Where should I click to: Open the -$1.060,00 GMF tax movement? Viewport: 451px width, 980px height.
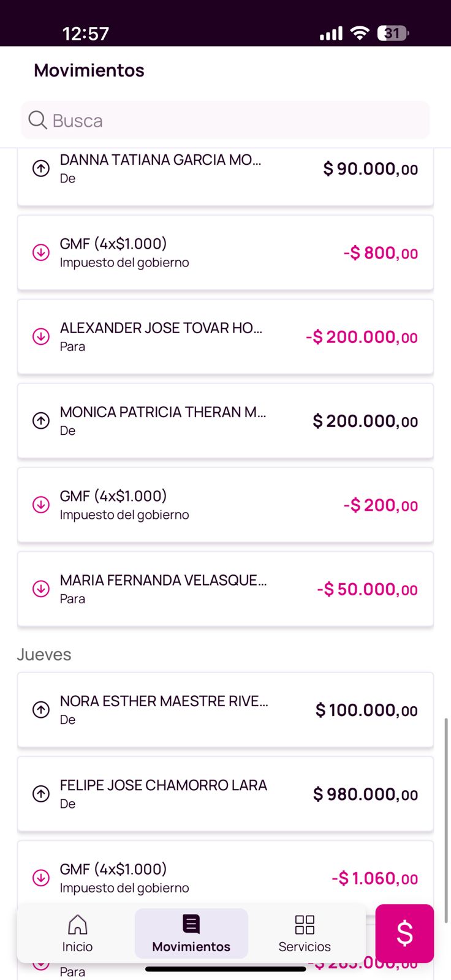pyautogui.click(x=225, y=877)
